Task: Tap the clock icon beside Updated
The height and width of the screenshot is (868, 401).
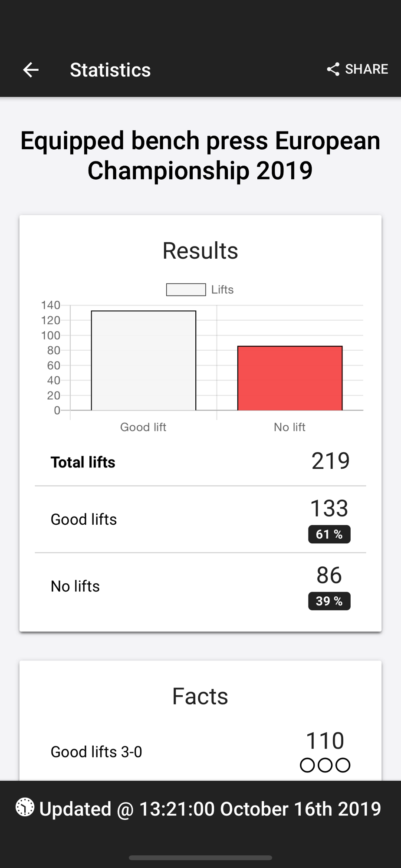Action: click(25, 807)
